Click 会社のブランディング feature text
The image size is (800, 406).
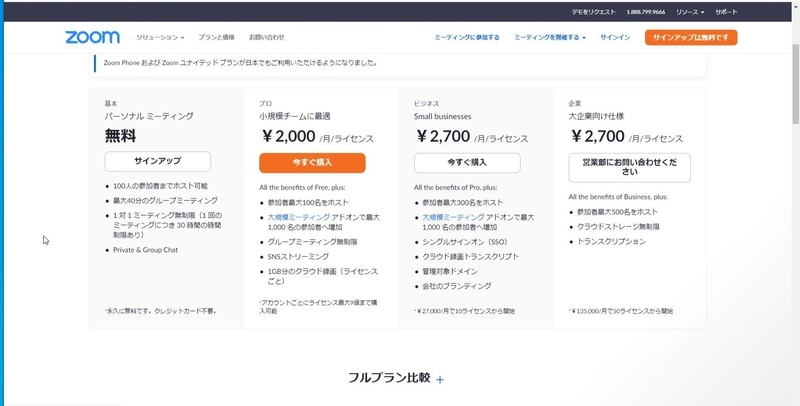[x=457, y=286]
